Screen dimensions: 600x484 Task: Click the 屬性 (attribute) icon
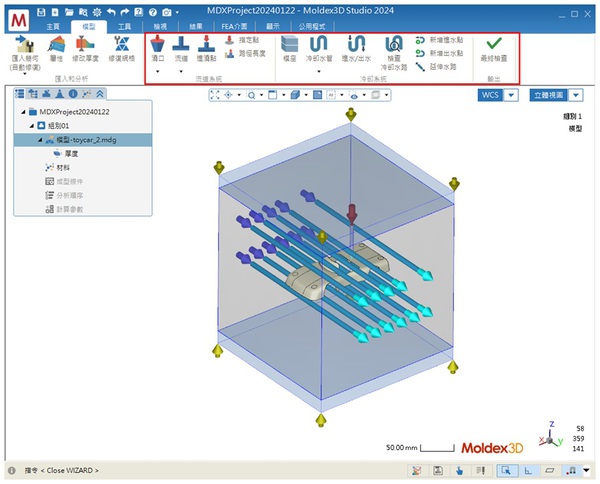[57, 45]
